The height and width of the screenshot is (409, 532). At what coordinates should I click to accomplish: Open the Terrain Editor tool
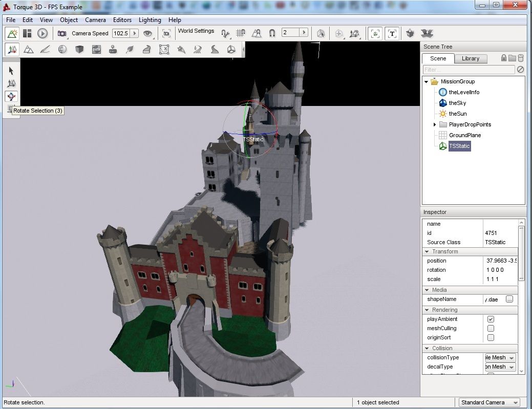coord(29,50)
